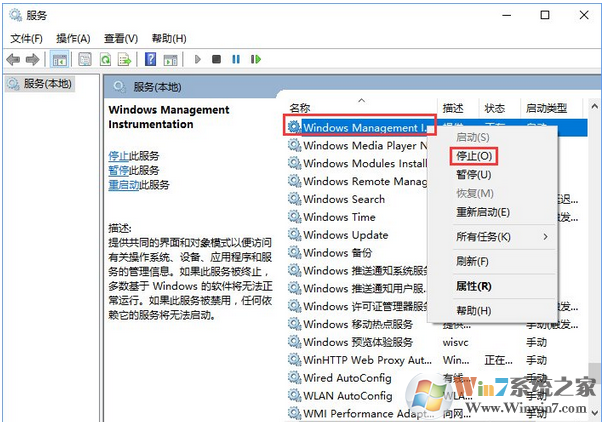Image resolution: width=603 pixels, height=422 pixels.
Task: Sort by the 启动类型 column header
Action: pos(546,108)
